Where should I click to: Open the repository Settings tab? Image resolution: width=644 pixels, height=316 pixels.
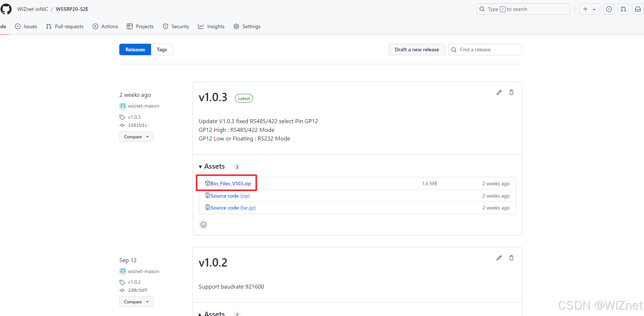point(247,26)
